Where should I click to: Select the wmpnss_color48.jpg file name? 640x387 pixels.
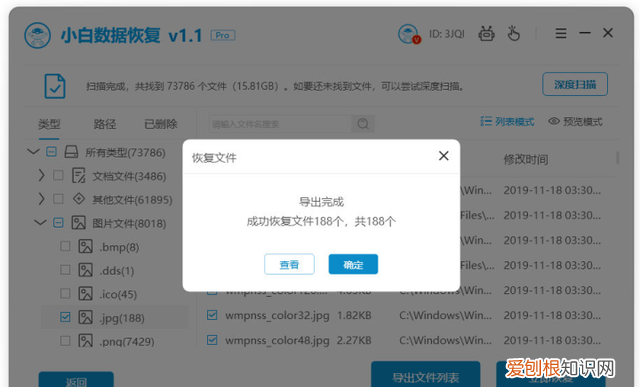tap(277, 340)
